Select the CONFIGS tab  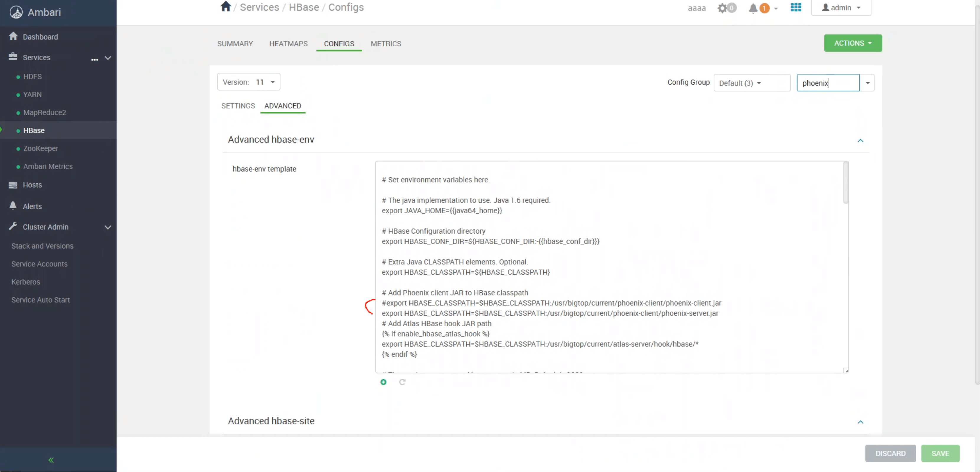pyautogui.click(x=339, y=44)
